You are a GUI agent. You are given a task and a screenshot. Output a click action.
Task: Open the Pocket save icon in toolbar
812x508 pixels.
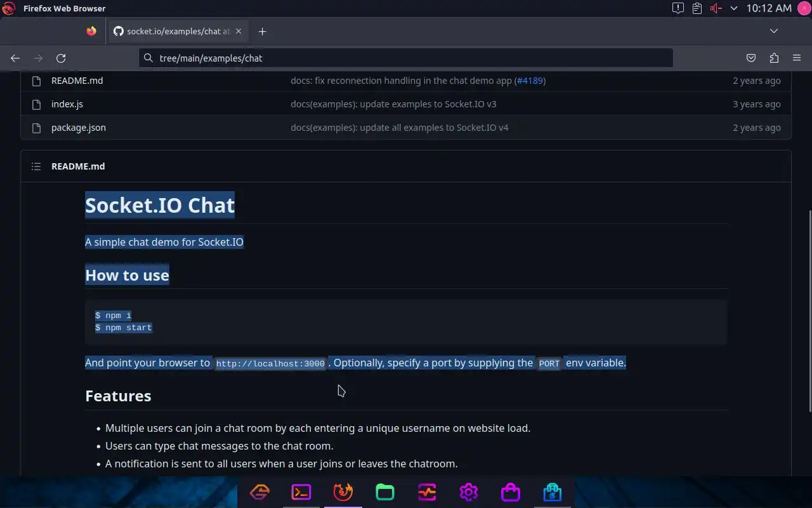(x=751, y=58)
